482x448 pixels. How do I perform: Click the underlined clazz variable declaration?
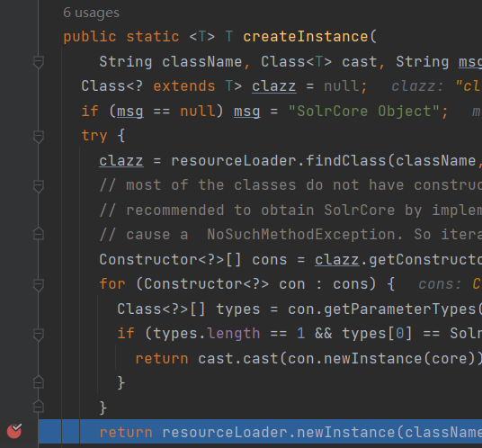[x=274, y=86]
